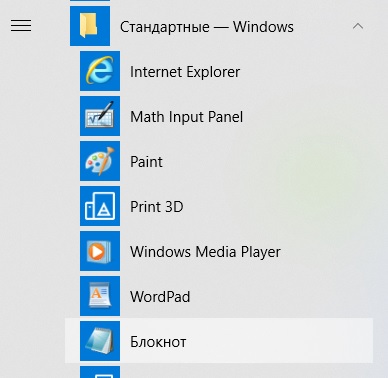Viewport: 388px width, 378px height.
Task: Start Print 3D from its label
Action: coord(157,207)
